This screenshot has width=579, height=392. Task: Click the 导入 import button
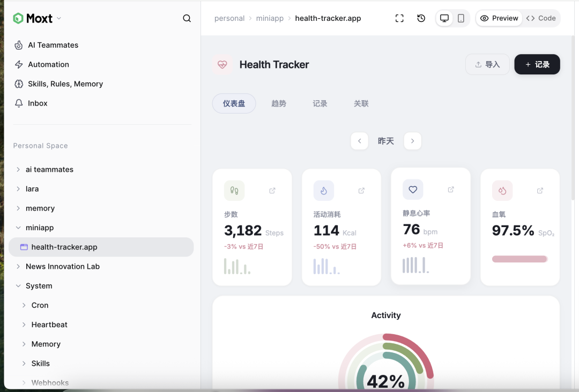pos(487,64)
